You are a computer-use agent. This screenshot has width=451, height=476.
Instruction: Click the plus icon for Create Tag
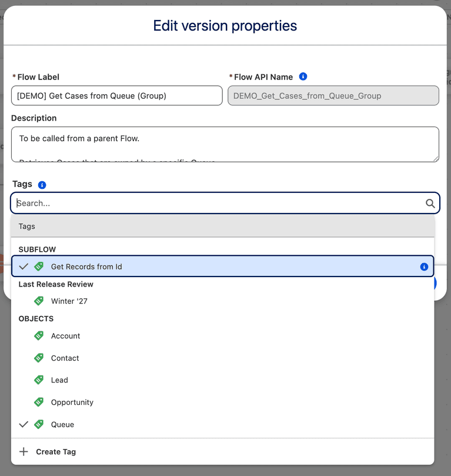coord(24,451)
